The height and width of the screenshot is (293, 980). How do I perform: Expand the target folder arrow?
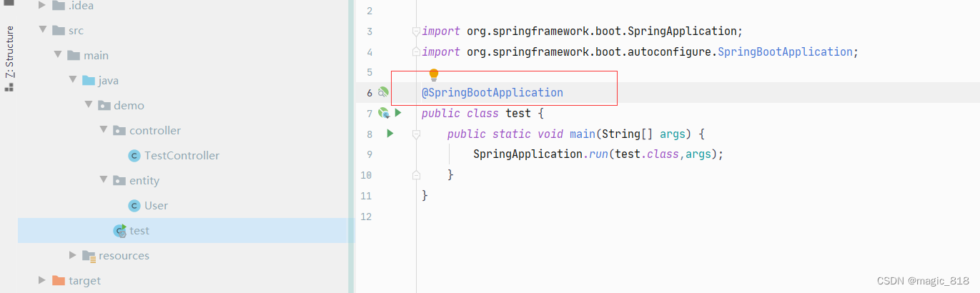(x=42, y=280)
